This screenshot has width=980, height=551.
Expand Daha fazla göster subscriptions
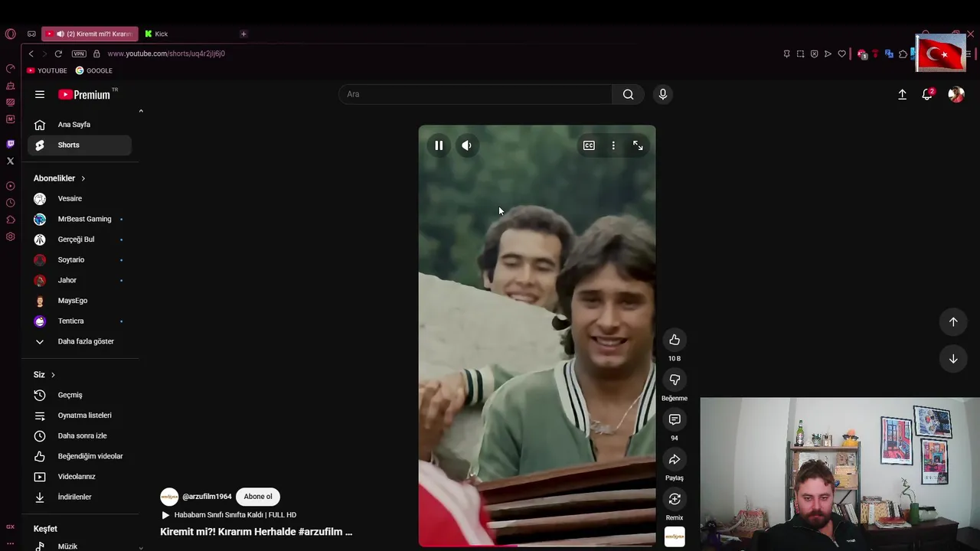tap(80, 341)
